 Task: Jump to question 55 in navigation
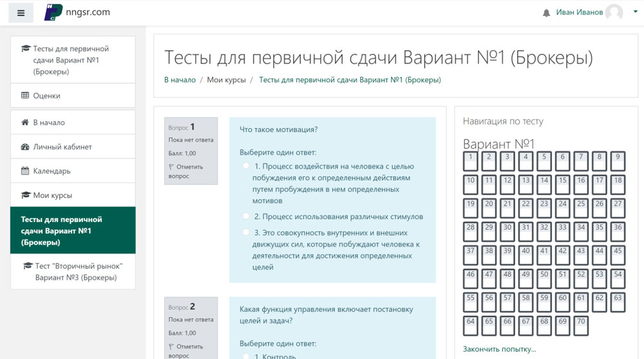tap(470, 302)
